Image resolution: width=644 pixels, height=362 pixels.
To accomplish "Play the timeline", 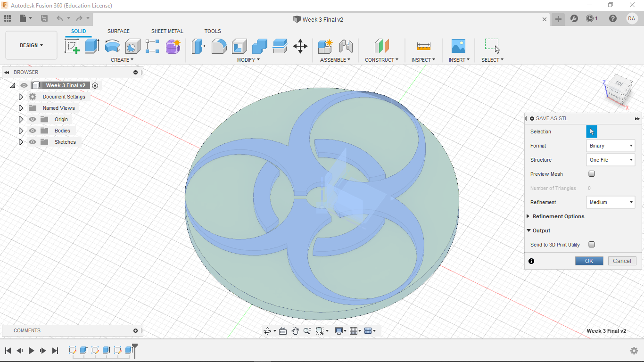I will (x=32, y=351).
